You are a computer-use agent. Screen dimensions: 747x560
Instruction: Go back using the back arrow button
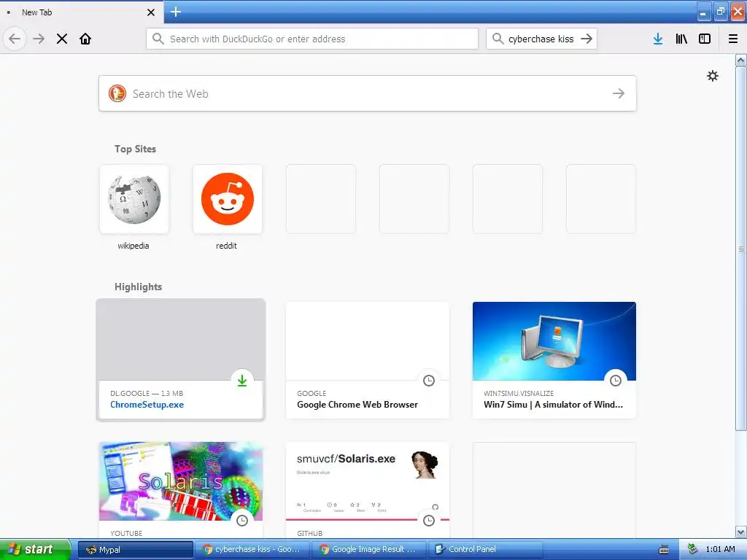(x=15, y=39)
